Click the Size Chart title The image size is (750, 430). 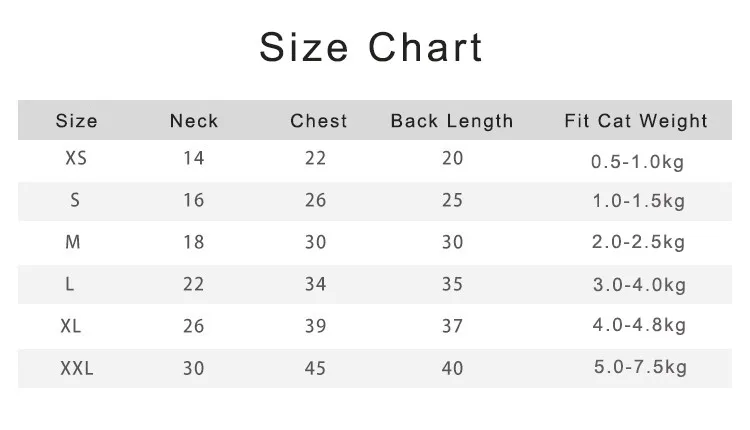point(371,47)
